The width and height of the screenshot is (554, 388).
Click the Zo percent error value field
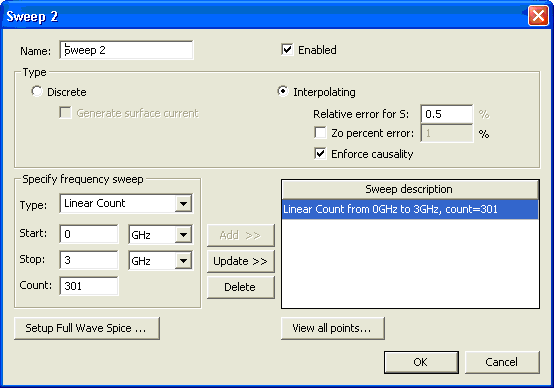(x=447, y=133)
